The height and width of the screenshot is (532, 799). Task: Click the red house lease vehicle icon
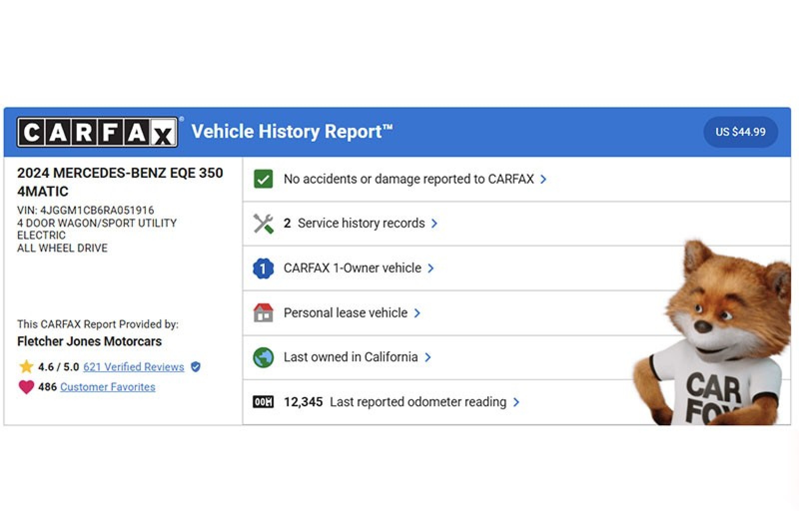coord(263,312)
